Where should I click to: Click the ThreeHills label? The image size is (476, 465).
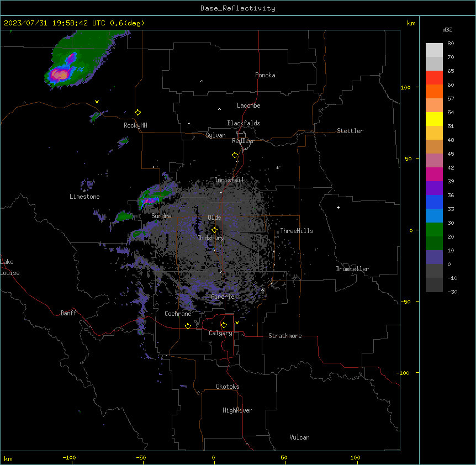click(297, 231)
